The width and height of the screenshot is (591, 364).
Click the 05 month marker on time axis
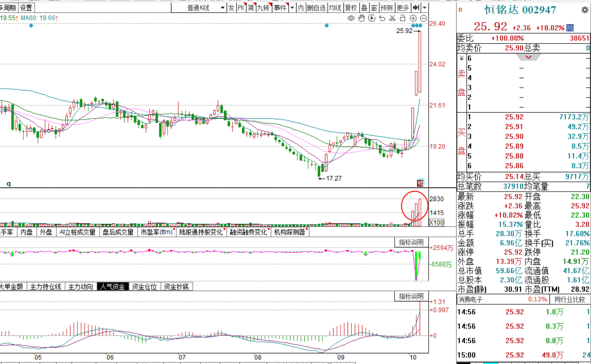(38, 357)
